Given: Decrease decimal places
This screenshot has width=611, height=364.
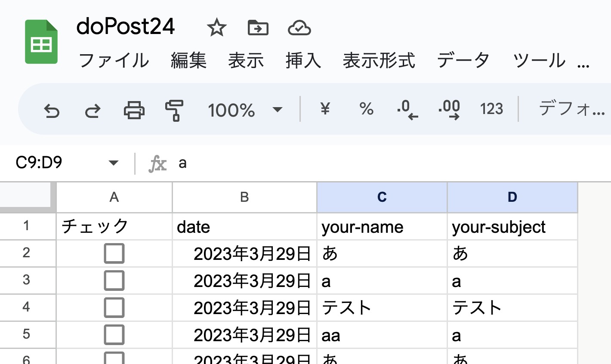Looking at the screenshot, I should point(407,110).
